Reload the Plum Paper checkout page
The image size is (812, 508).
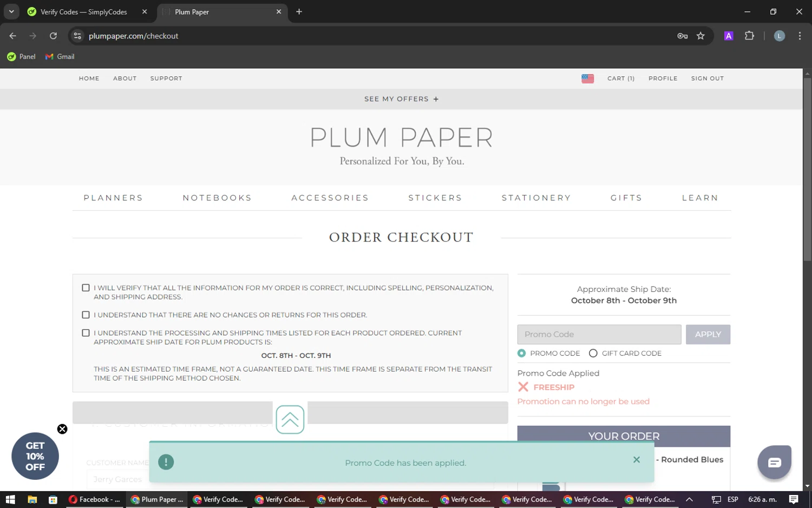click(x=53, y=36)
